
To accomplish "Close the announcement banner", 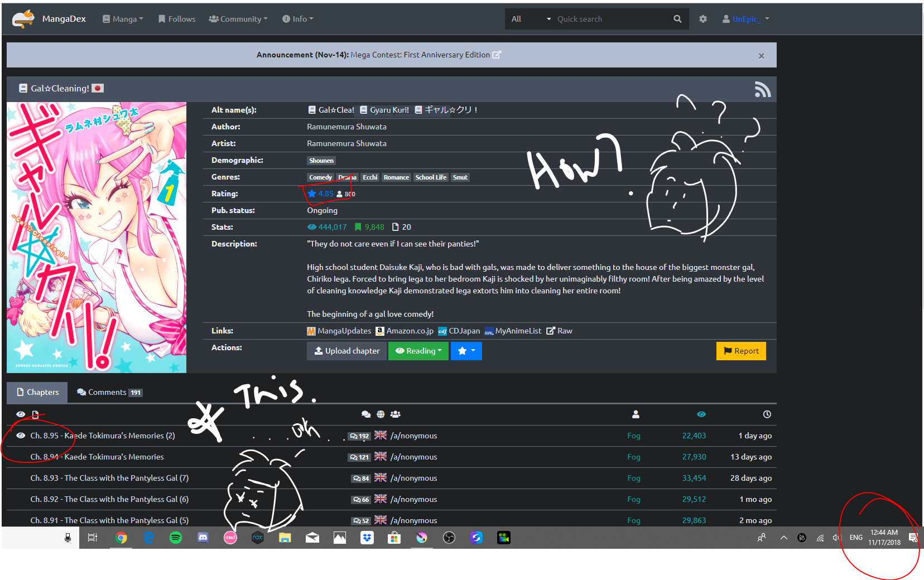I will point(761,56).
